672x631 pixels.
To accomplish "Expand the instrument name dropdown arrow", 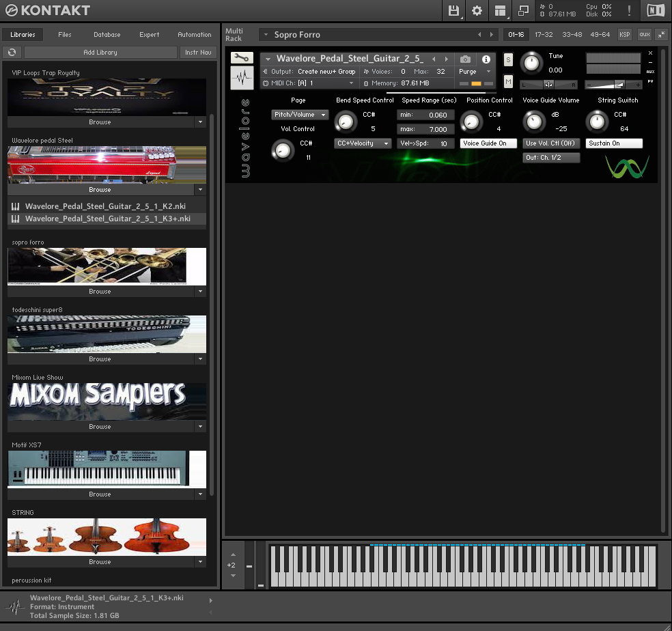I will 268,59.
